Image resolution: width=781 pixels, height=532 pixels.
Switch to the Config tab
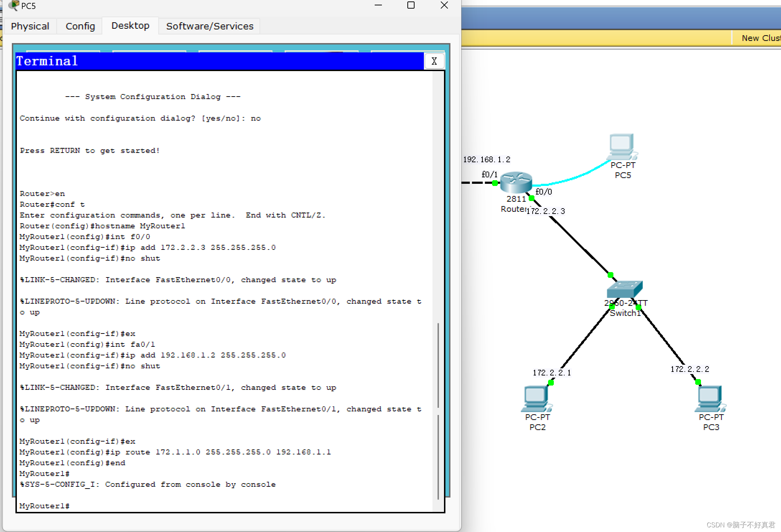[x=80, y=26]
